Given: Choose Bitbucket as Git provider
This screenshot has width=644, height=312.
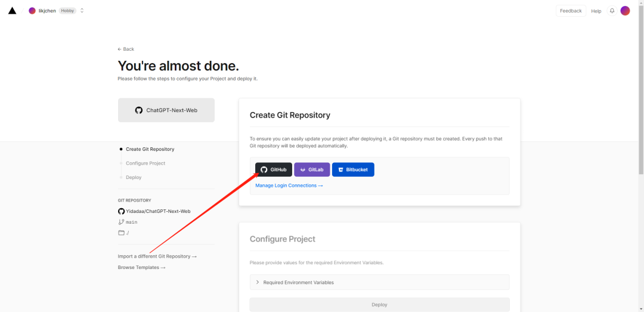Looking at the screenshot, I should pos(353,170).
